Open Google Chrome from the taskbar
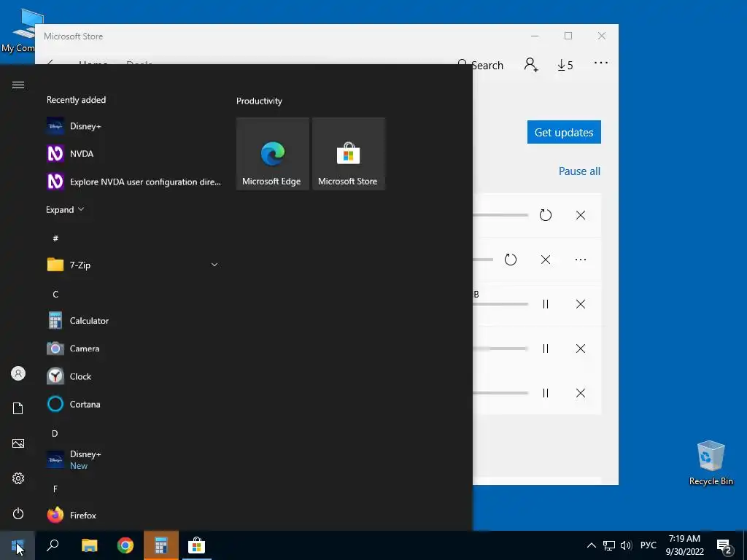747x560 pixels. point(125,545)
